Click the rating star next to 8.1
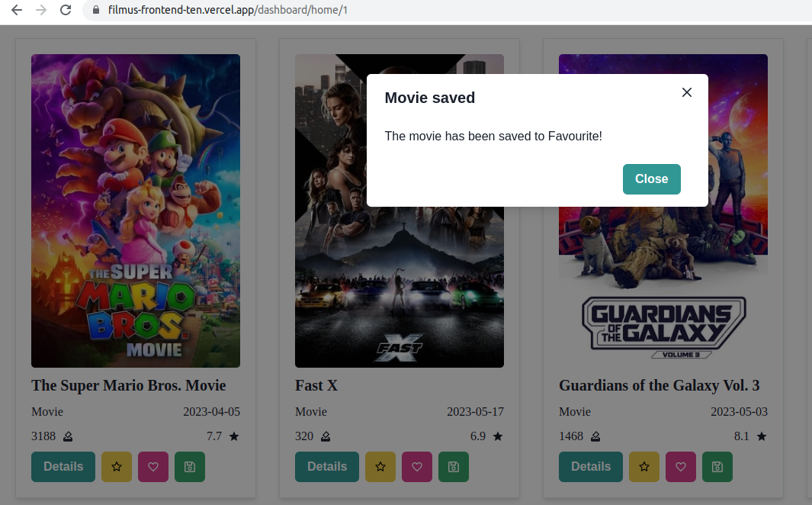The width and height of the screenshot is (812, 505). coord(762,436)
